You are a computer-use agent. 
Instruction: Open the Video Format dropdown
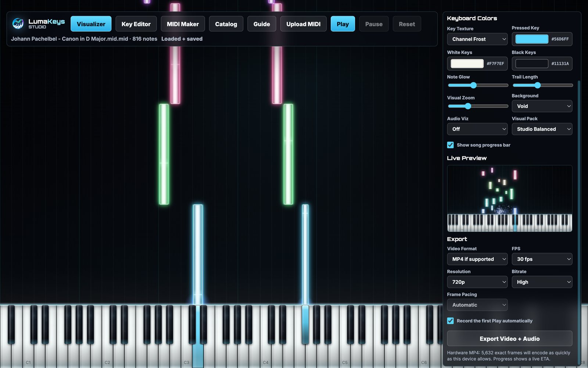pos(477,259)
